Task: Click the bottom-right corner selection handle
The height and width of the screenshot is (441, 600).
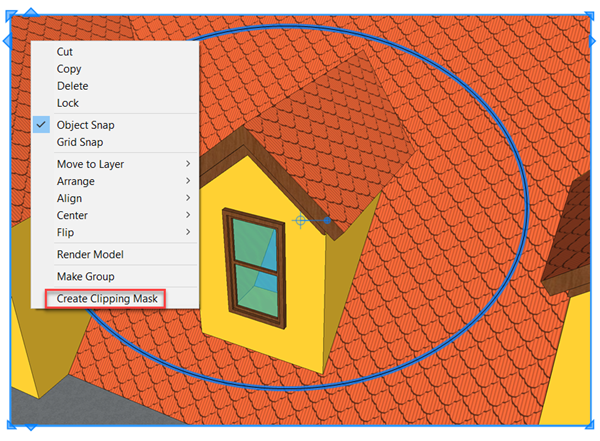Action: (589, 424)
